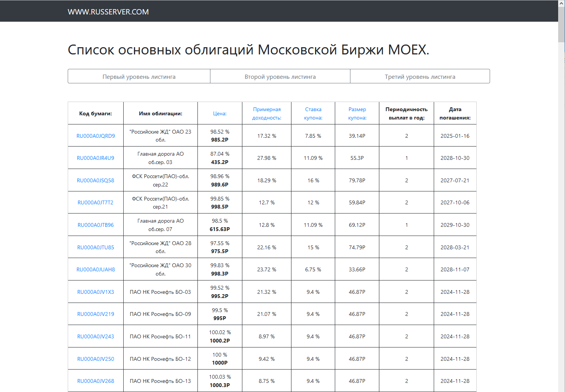Click the Код бумаги column header

pos(95,113)
